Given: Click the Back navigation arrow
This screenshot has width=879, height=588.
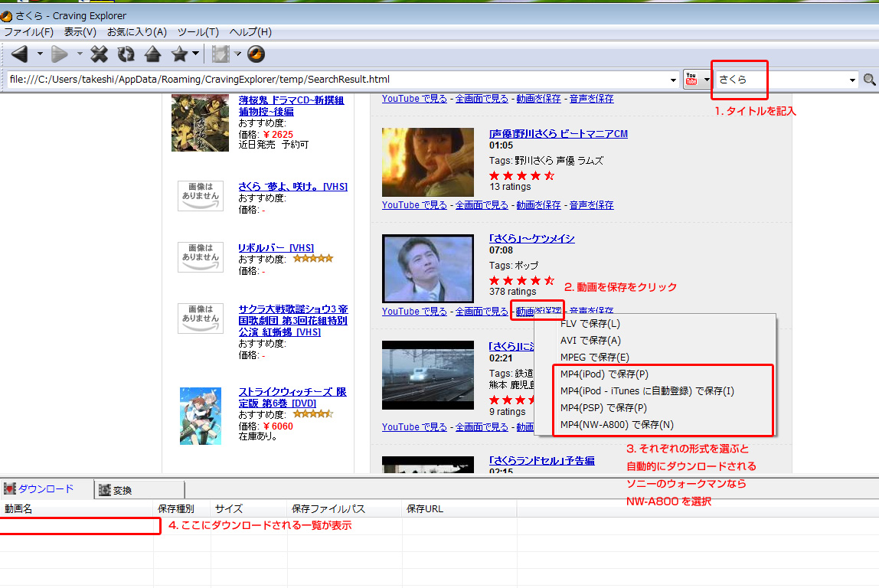Looking at the screenshot, I should click(19, 54).
